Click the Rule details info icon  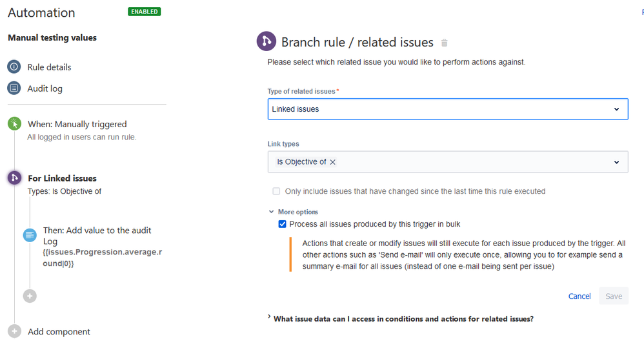click(14, 67)
